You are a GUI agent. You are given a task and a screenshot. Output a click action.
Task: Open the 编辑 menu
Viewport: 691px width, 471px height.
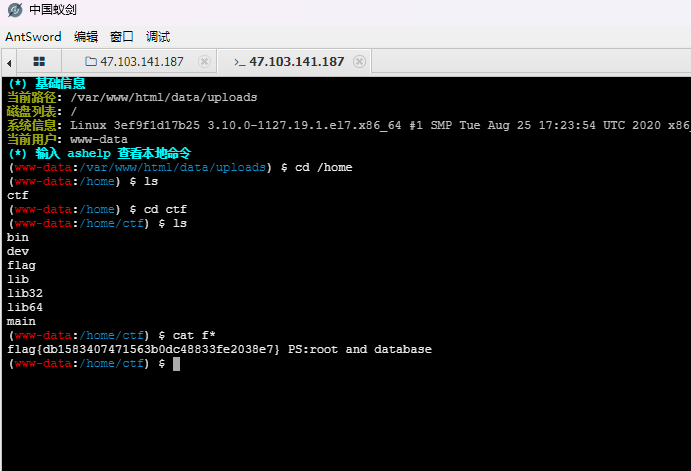(86, 37)
